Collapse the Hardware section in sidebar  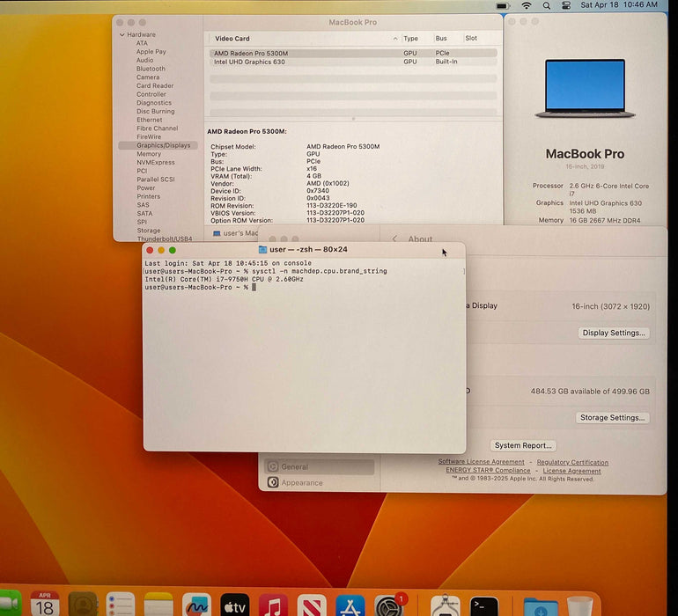pyautogui.click(x=122, y=34)
